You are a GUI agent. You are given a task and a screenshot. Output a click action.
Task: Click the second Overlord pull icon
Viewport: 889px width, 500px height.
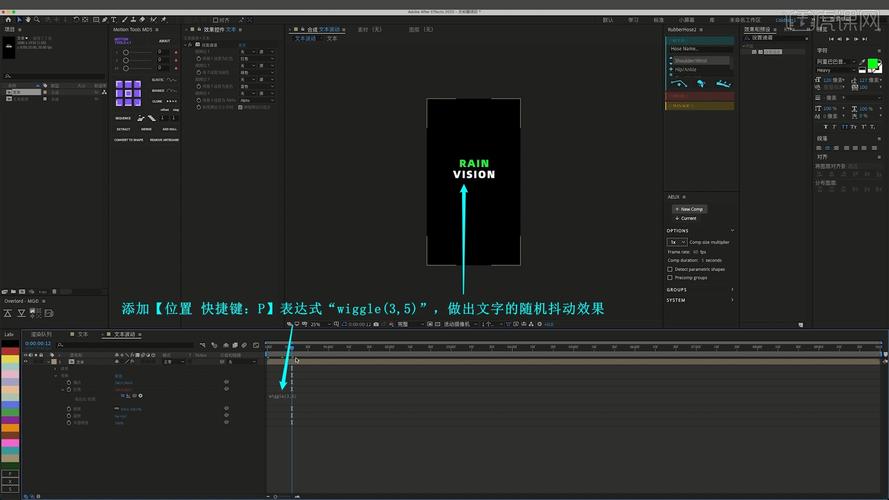[x=22, y=313]
